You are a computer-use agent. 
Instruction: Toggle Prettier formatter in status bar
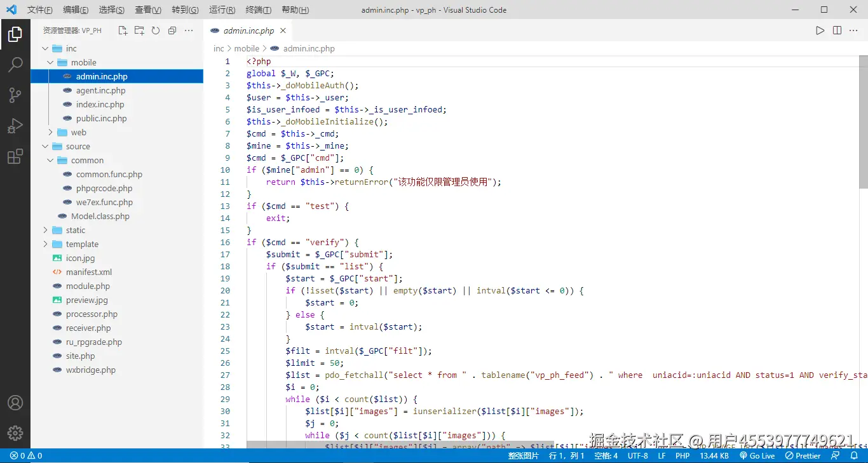point(803,456)
